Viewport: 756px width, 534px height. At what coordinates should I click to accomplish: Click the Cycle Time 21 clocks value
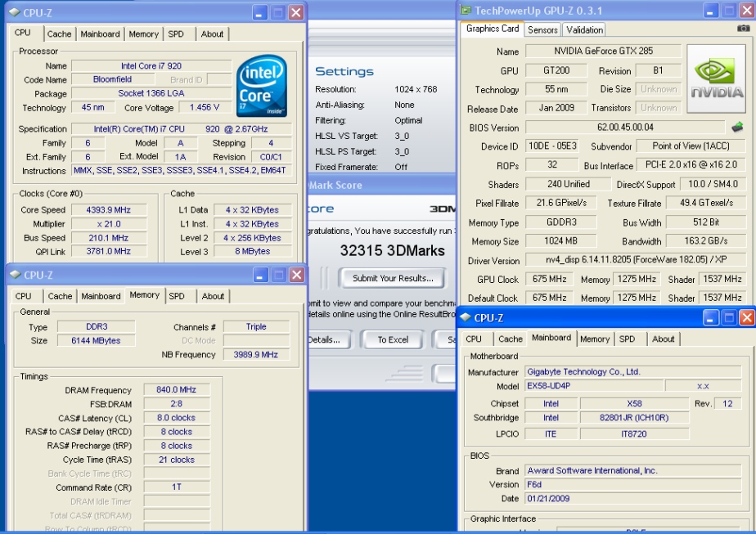pos(177,460)
